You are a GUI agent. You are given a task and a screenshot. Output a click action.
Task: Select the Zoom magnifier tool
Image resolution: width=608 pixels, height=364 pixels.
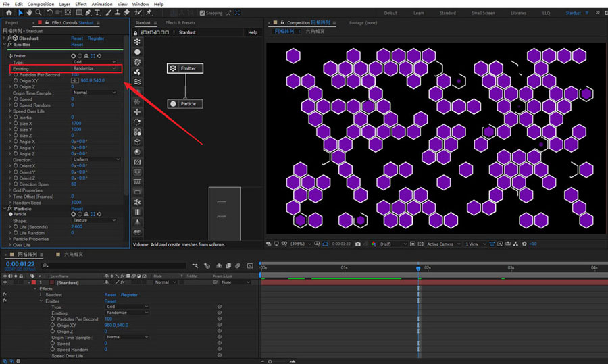coord(39,12)
